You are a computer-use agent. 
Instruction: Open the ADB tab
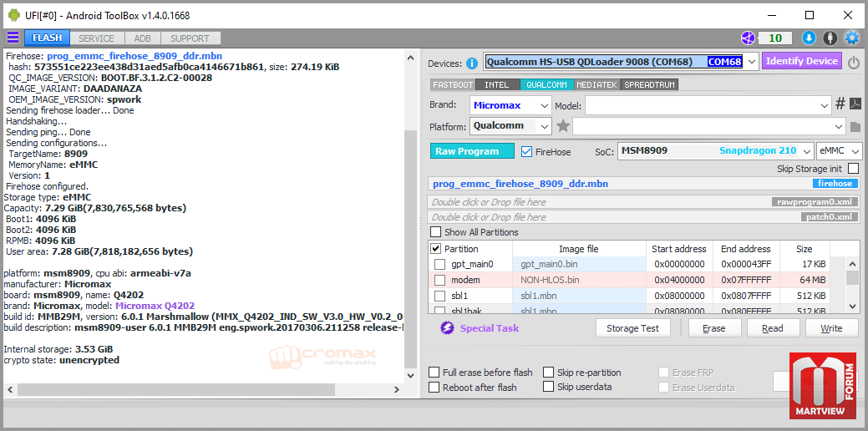click(x=142, y=38)
